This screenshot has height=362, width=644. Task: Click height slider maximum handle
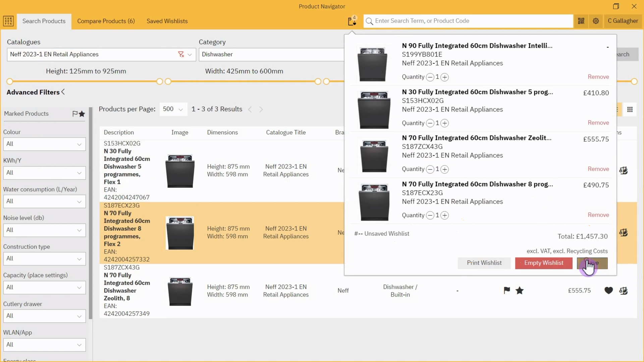[x=160, y=81]
